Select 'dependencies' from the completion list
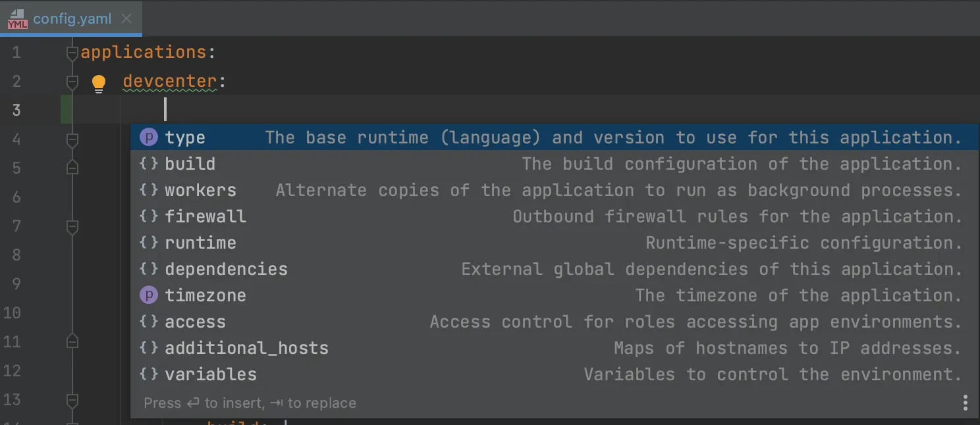This screenshot has width=980, height=425. 226,268
